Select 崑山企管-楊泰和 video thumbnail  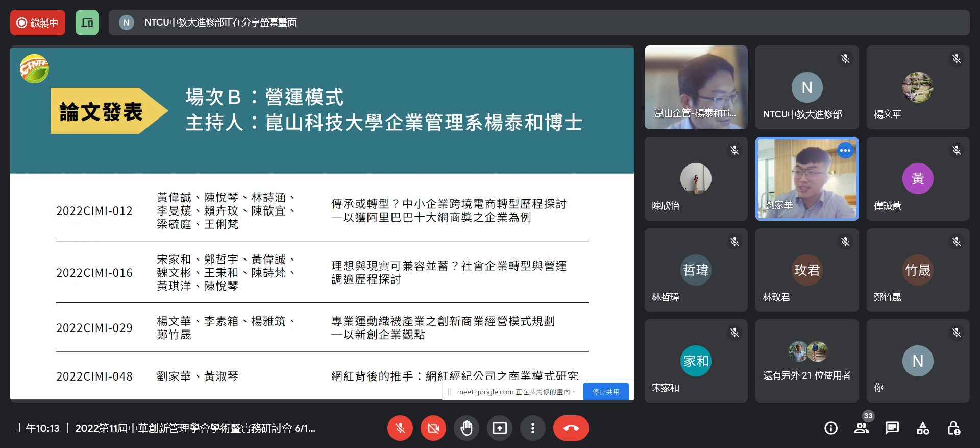696,87
